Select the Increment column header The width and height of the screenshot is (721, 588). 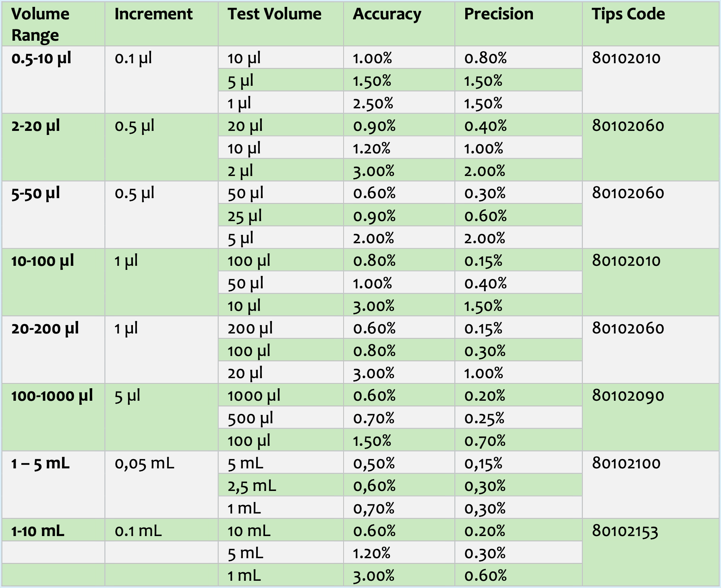click(x=162, y=24)
